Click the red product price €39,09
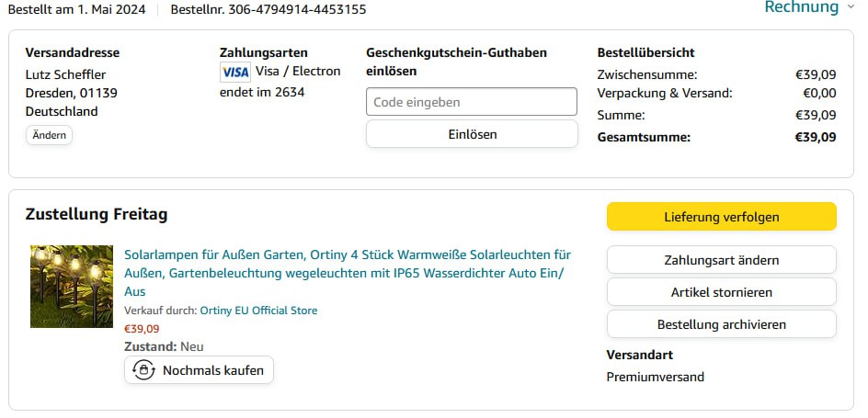The height and width of the screenshot is (418, 868). point(142,328)
